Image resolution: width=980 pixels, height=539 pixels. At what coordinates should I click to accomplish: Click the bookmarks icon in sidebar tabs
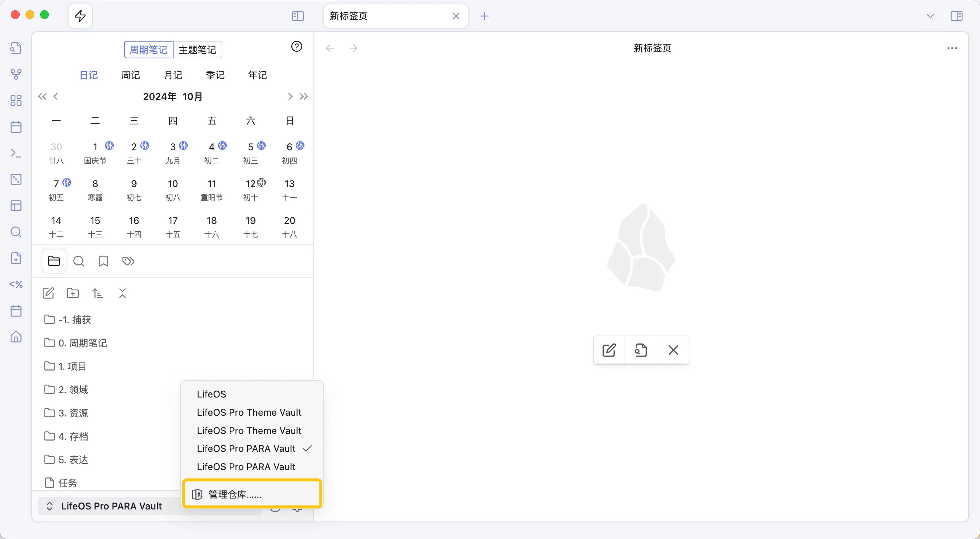pyautogui.click(x=104, y=261)
